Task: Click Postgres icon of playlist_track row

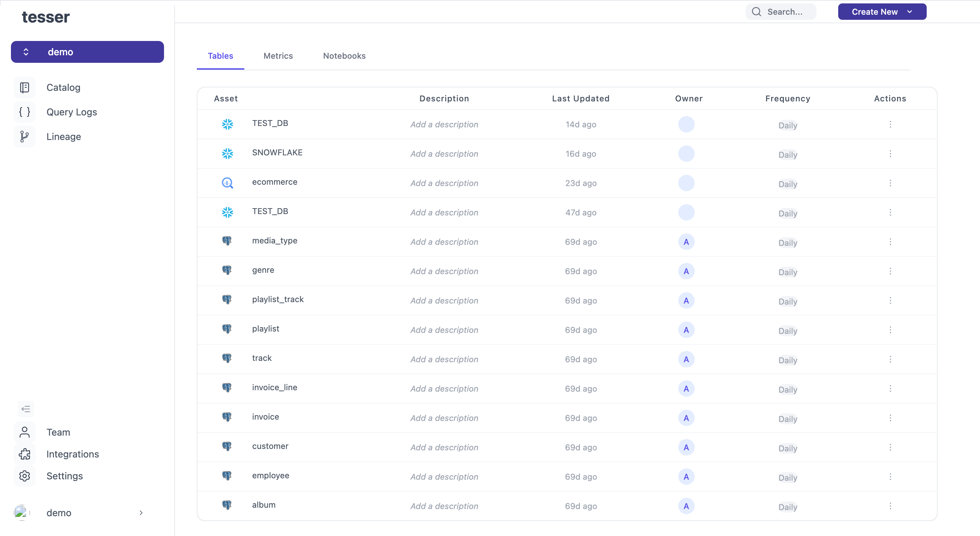Action: tap(227, 299)
